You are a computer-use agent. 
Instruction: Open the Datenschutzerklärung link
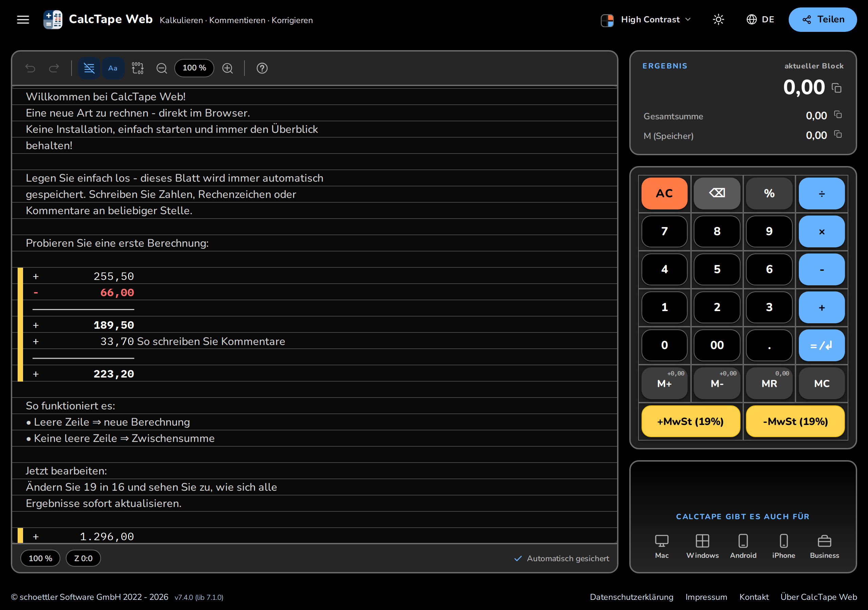point(631,597)
